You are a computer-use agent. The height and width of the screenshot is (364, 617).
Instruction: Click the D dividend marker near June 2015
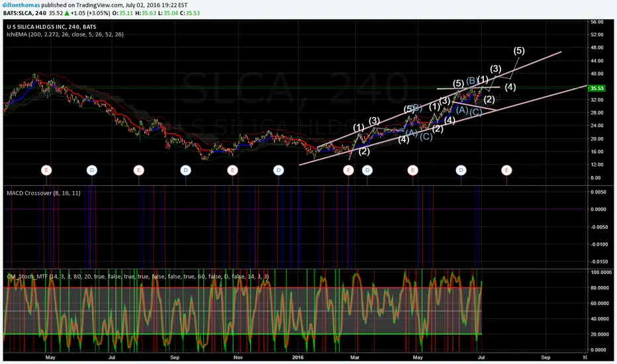(x=91, y=170)
